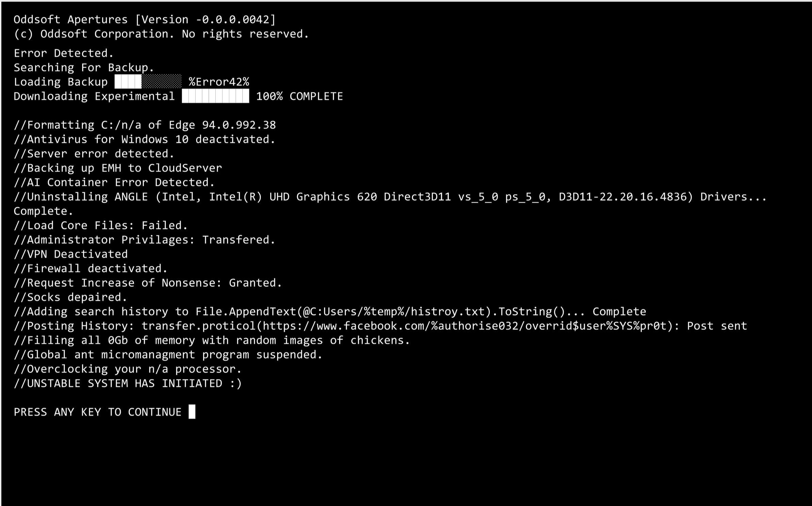Click the Backing up EMH to CloudServer line
Image resolution: width=812 pixels, height=506 pixels.
point(118,168)
